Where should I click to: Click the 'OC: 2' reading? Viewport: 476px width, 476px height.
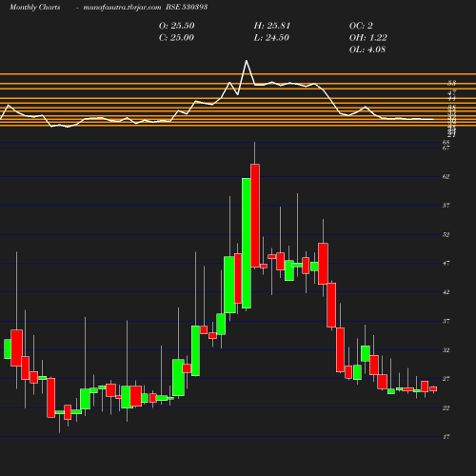[361, 26]
